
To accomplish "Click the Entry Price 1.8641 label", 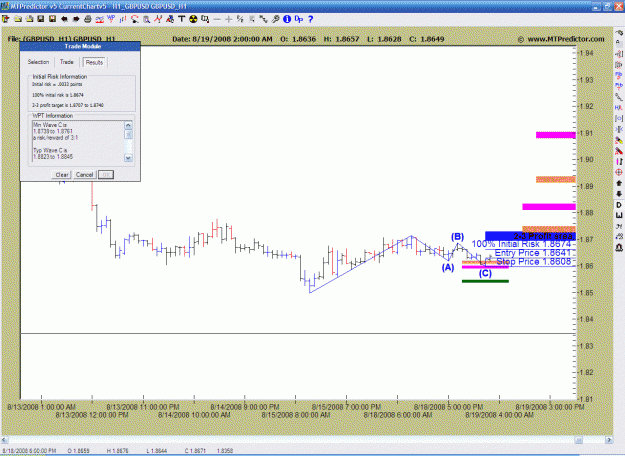I will tap(533, 253).
